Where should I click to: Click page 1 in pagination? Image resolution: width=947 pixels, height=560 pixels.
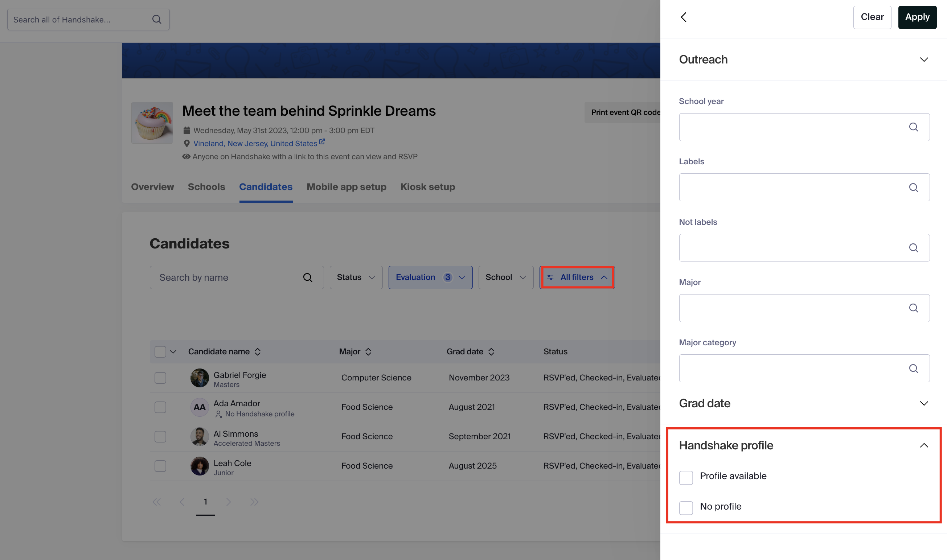[x=205, y=502]
